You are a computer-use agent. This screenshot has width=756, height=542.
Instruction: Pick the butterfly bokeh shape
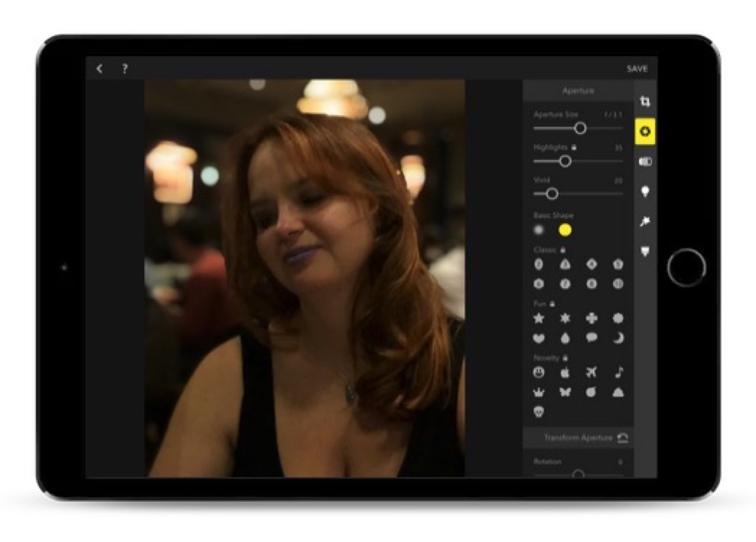565,392
